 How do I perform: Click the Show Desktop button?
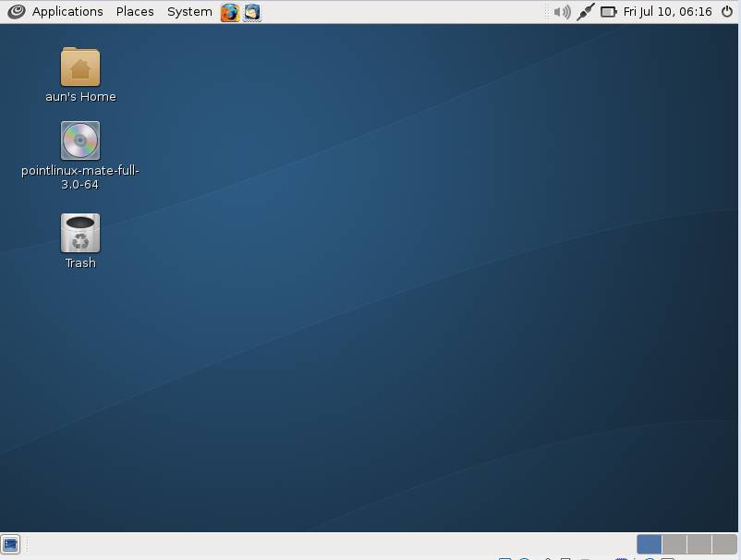click(x=10, y=544)
